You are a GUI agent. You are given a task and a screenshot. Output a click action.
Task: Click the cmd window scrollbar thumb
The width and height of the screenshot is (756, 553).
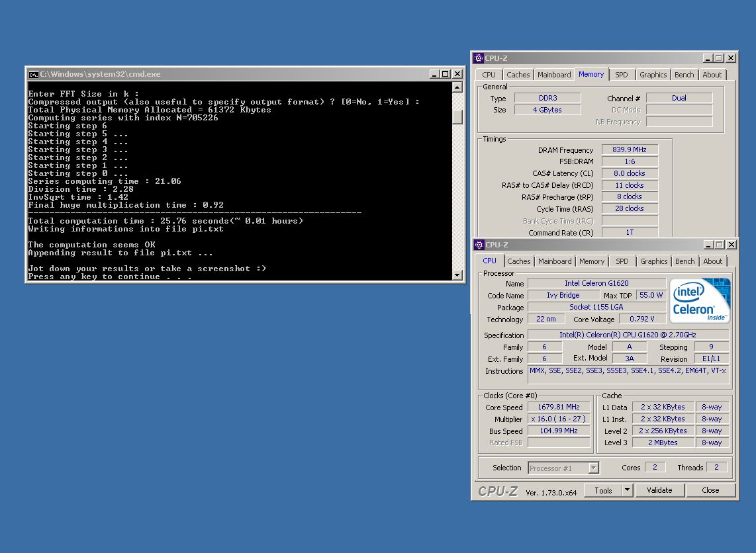click(457, 116)
